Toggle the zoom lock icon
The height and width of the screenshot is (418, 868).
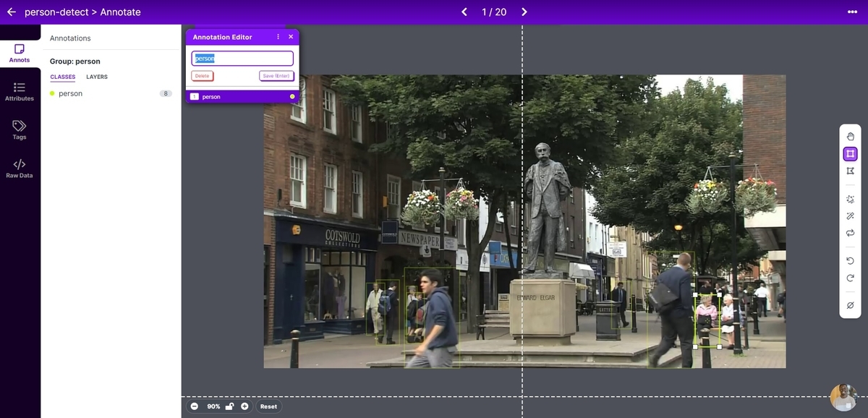[229, 406]
